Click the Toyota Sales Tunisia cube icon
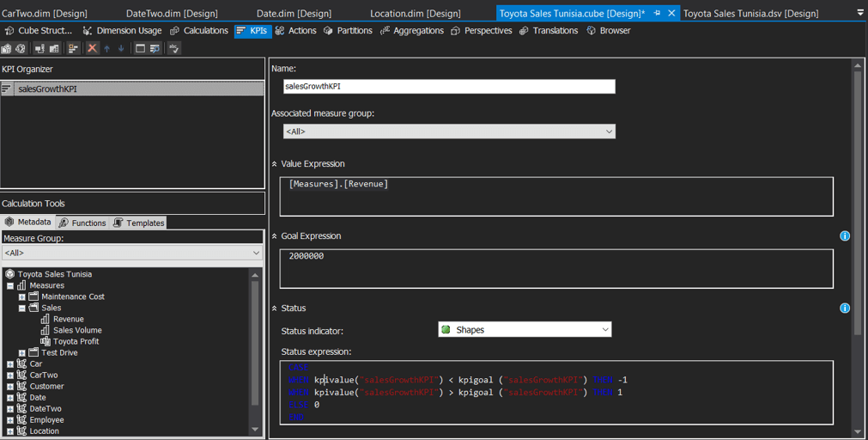Screen dimensions: 868x440 coord(10,274)
